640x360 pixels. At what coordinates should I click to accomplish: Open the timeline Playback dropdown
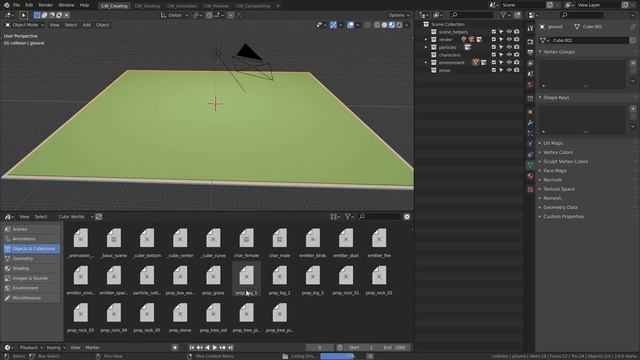tap(31, 347)
